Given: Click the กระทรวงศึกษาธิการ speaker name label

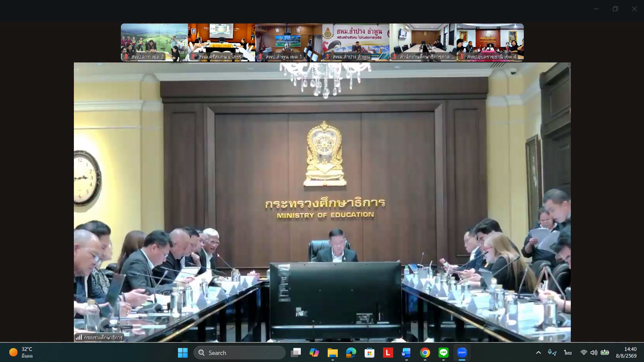Looking at the screenshot, I should click(x=103, y=337).
